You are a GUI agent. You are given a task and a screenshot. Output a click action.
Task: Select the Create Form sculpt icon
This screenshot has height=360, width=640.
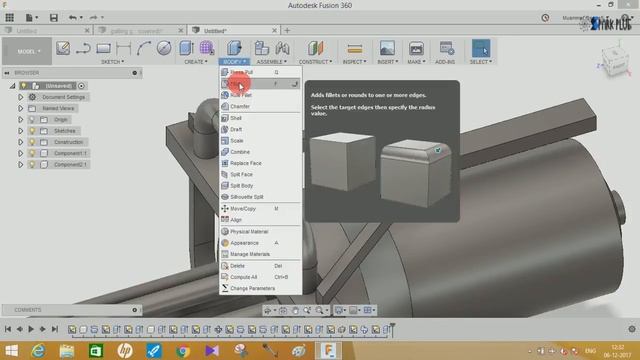click(207, 48)
